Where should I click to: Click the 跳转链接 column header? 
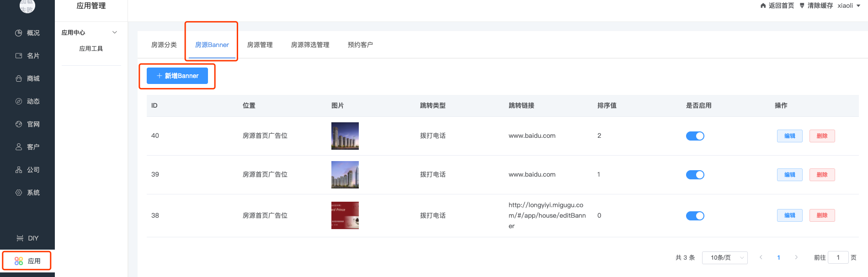pyautogui.click(x=522, y=105)
